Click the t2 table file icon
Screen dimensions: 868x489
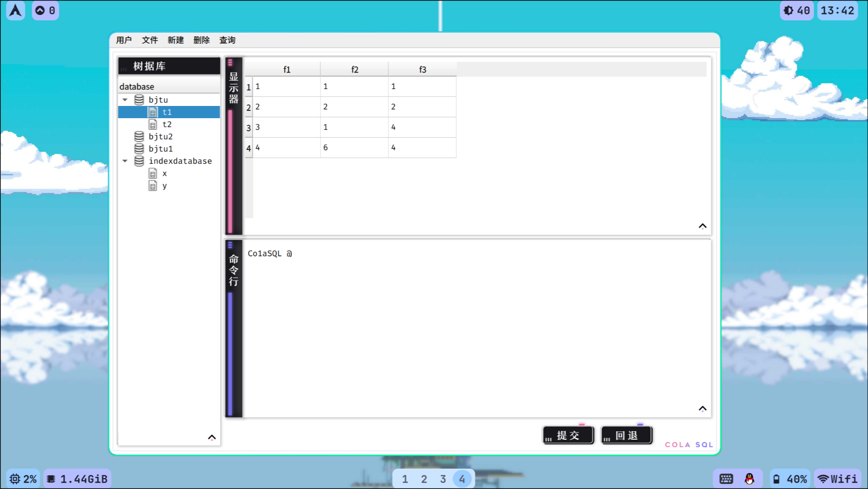tap(153, 124)
